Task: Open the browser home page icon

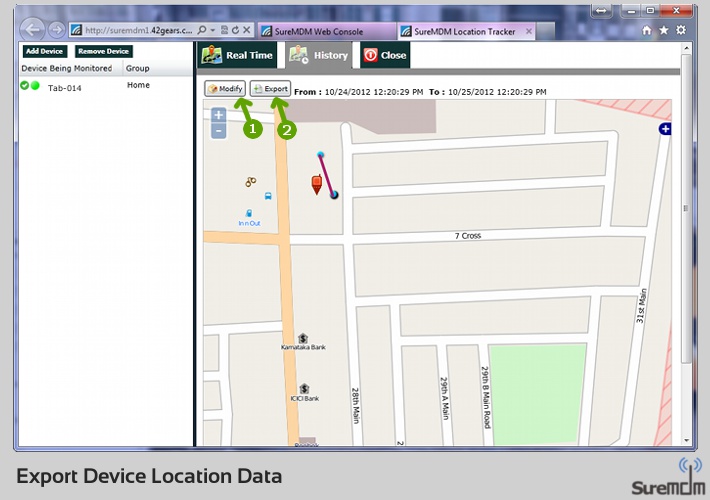Action: click(x=647, y=30)
